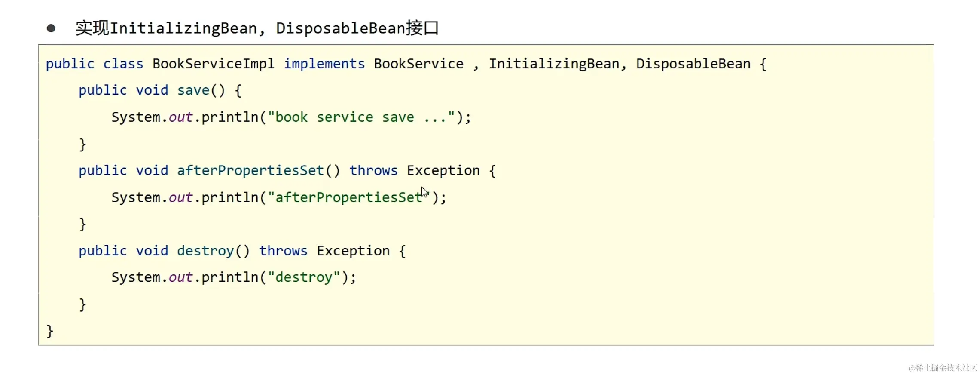The height and width of the screenshot is (375, 980).
Task: Click the class name 'BookServiceImpl'
Action: (213, 64)
